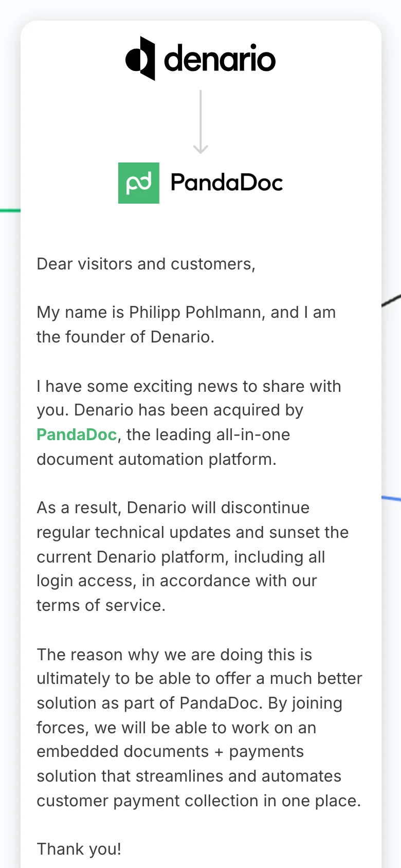
Task: Click the Denario logo mark icon
Action: point(140,59)
